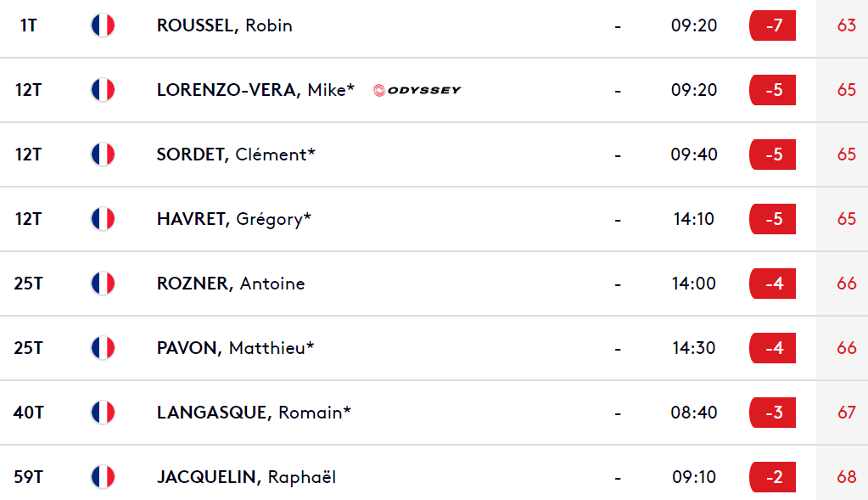
Task: Click the French flag beside Langasque
Action: tap(103, 413)
